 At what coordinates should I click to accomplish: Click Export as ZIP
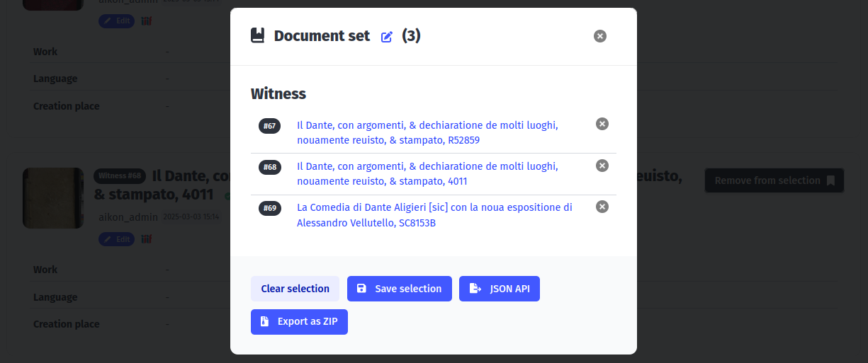299,321
